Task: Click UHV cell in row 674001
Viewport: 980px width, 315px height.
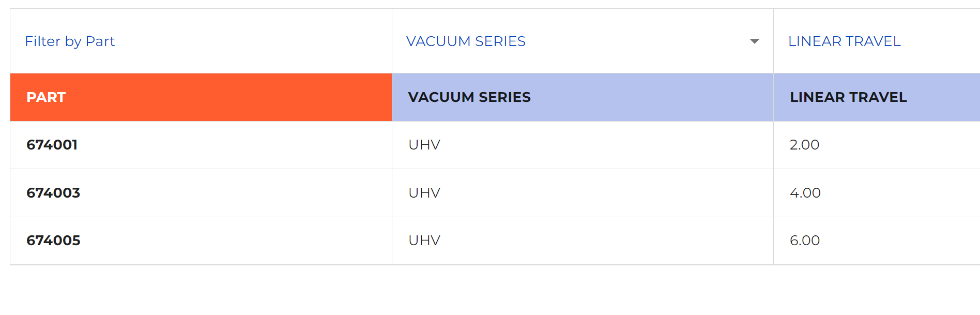Action: [424, 145]
